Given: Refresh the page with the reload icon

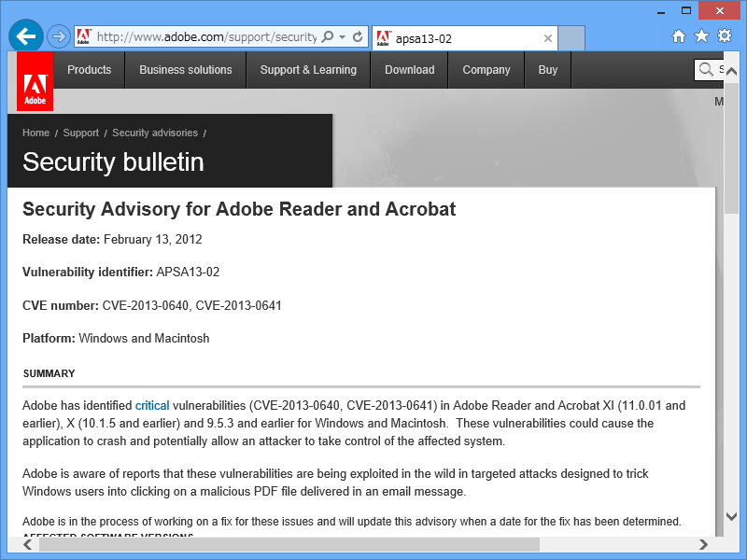Looking at the screenshot, I should coord(358,36).
